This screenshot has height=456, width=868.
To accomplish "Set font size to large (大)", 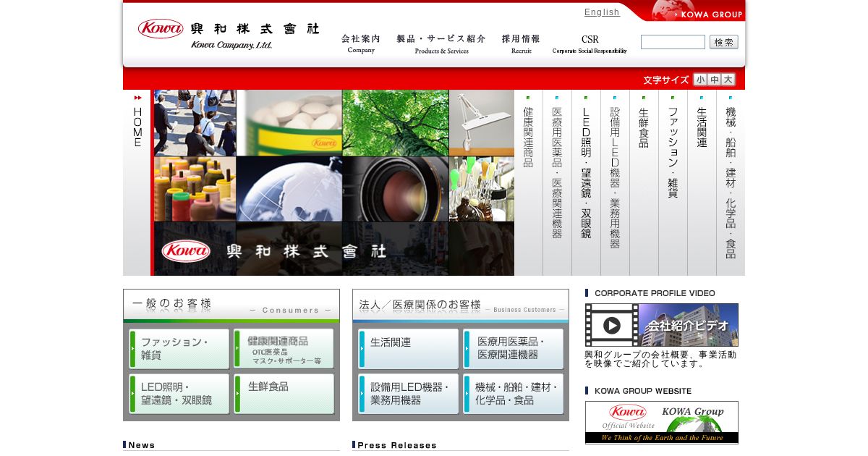I will [728, 80].
